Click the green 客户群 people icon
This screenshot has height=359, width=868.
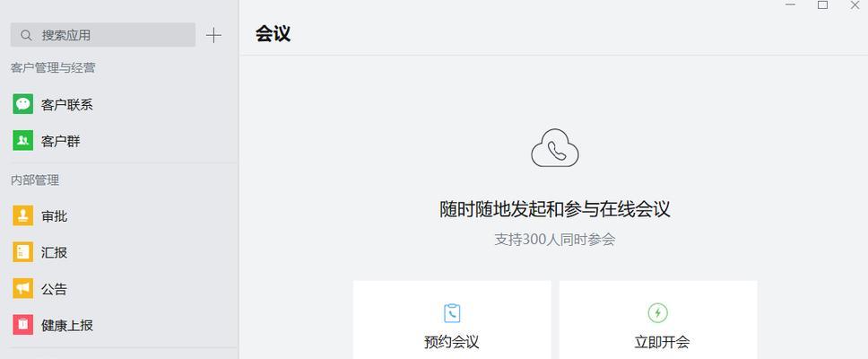[22, 141]
